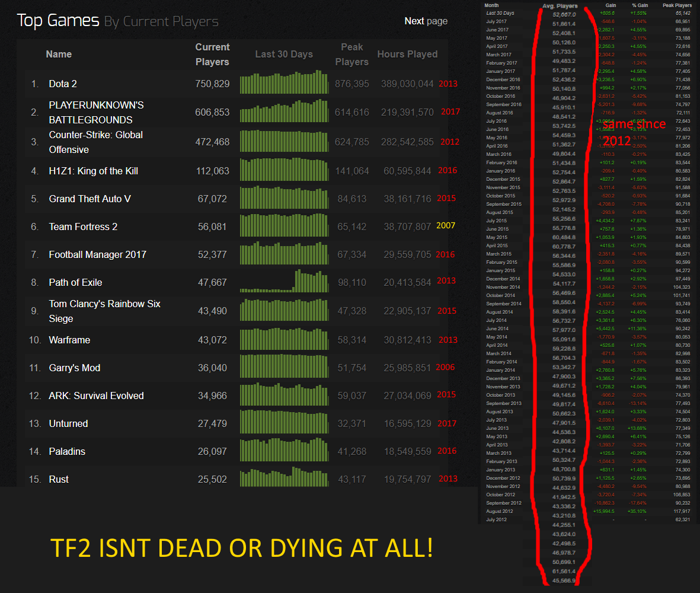Click current players value 606,853

(213, 113)
